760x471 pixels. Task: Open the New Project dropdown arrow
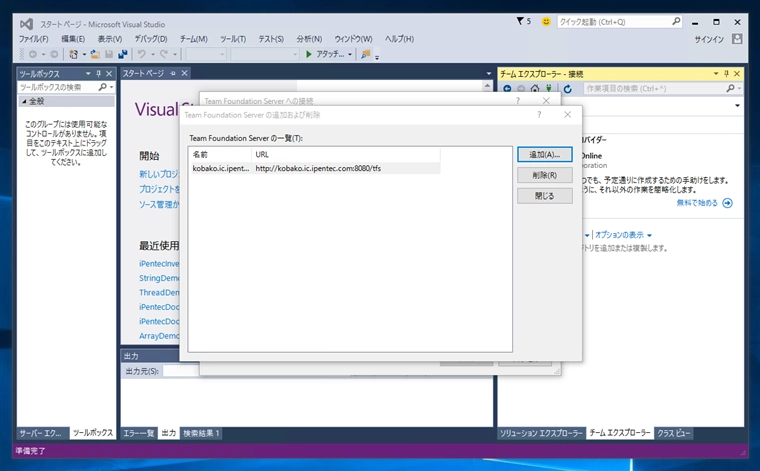(x=84, y=54)
